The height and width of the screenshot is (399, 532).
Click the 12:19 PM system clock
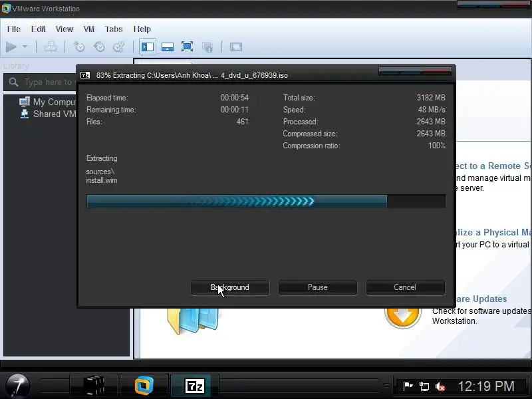[486, 386]
